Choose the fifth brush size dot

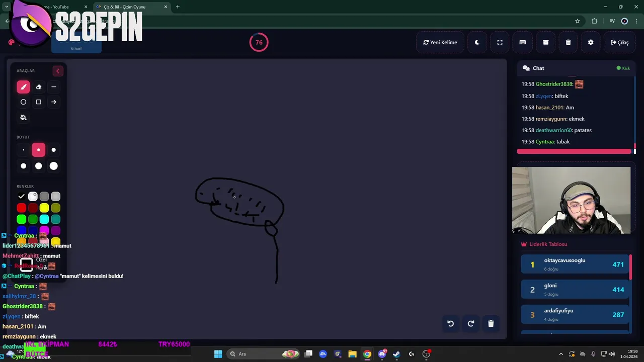[38, 166]
